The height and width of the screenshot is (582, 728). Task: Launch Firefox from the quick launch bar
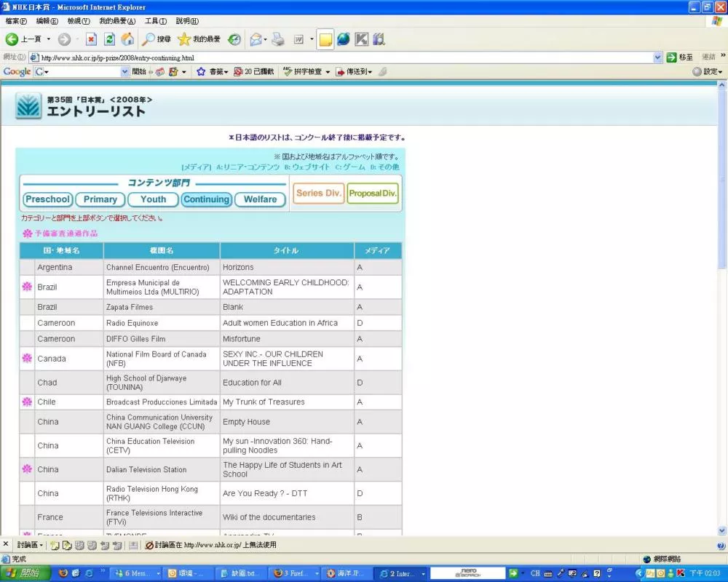tap(63, 574)
